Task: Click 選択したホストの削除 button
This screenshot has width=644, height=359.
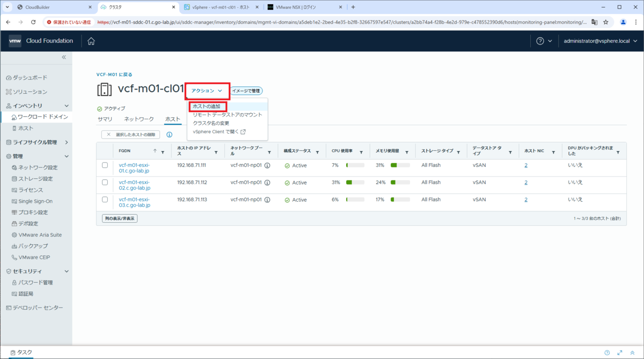Action: coord(130,135)
